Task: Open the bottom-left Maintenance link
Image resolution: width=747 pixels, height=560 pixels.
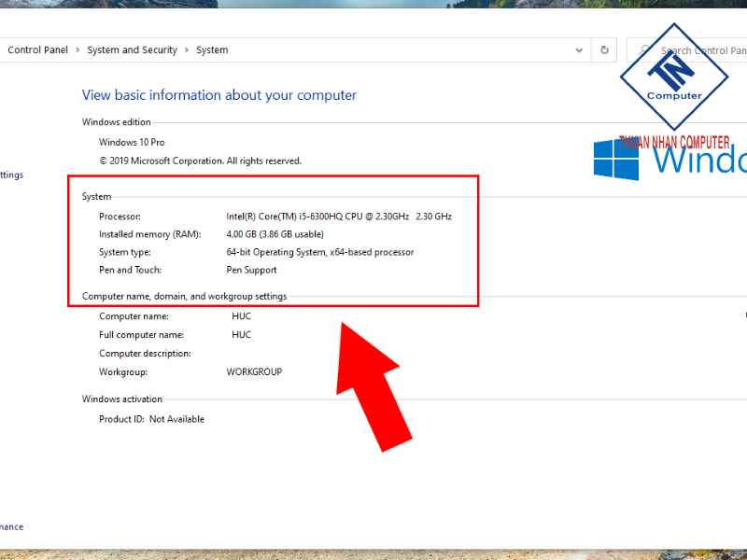Action: 11,527
